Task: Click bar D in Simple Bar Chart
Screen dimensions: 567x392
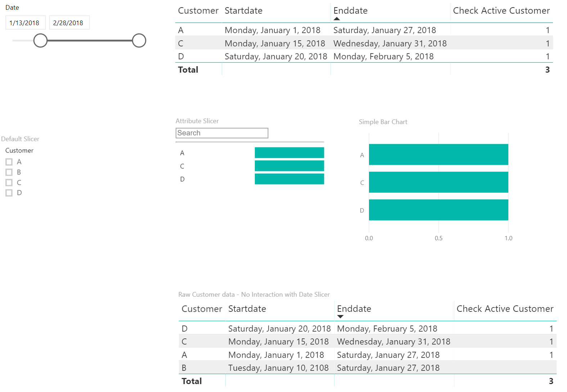Action: (438, 210)
